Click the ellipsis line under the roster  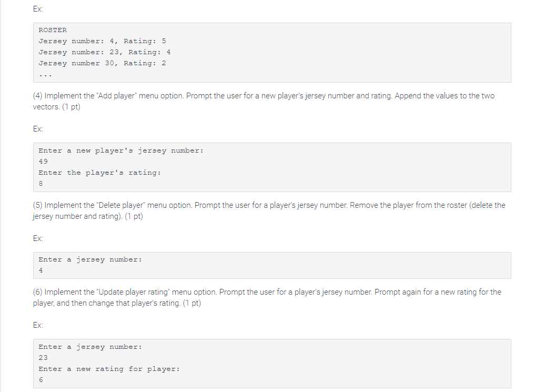pos(45,75)
